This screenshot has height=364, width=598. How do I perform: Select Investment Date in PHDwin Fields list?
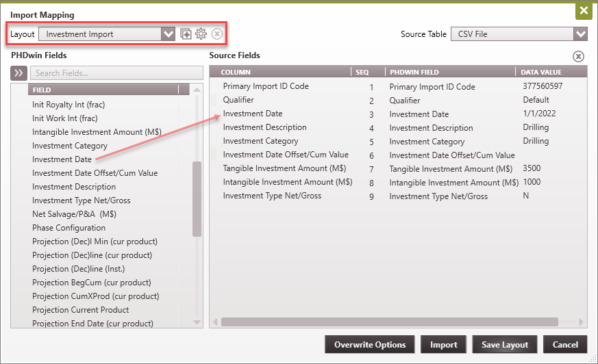point(62,159)
